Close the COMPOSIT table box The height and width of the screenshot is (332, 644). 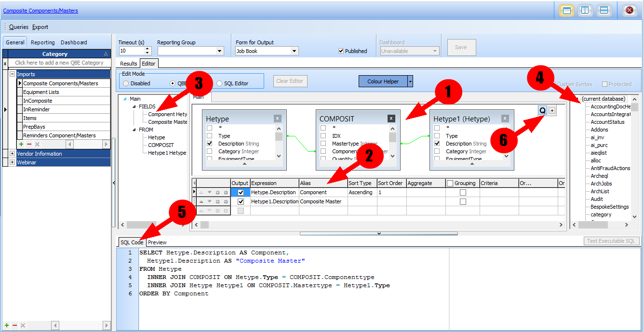(x=391, y=118)
